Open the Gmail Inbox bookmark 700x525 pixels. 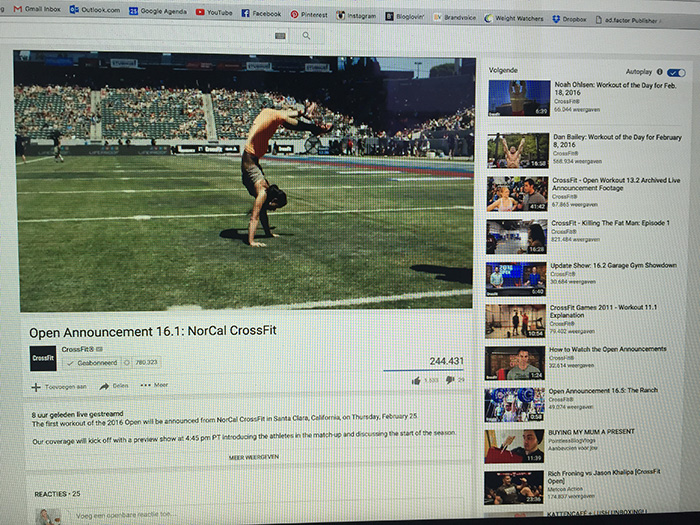coord(38,8)
